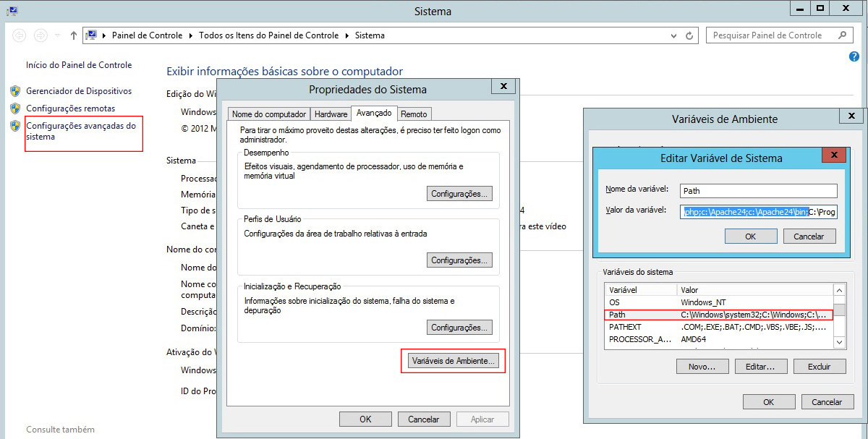Click the refresh icon in address bar
The width and height of the screenshot is (868, 439).
(689, 35)
